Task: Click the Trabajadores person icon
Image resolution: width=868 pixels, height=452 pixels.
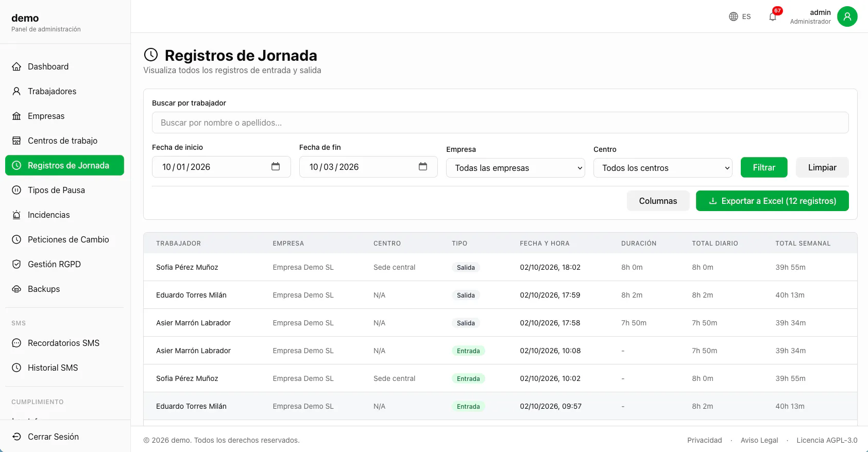Action: pos(16,91)
